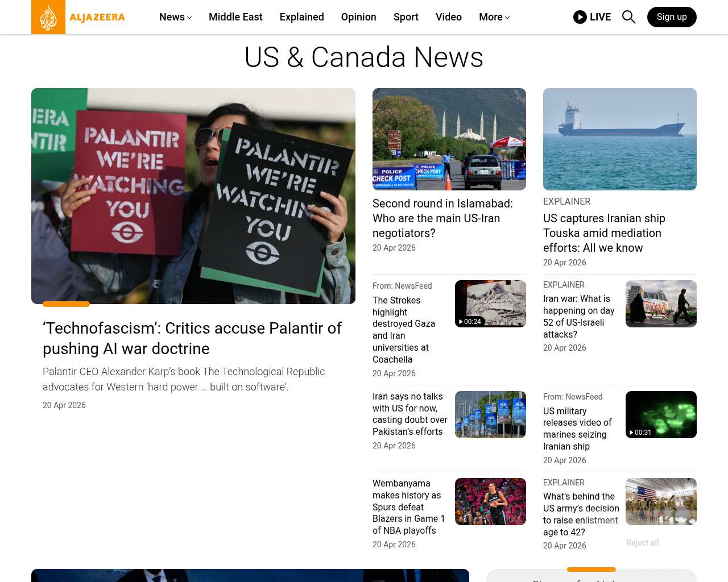Play the marines seizing ship video
Screen dimensions: 728x582
[661, 414]
